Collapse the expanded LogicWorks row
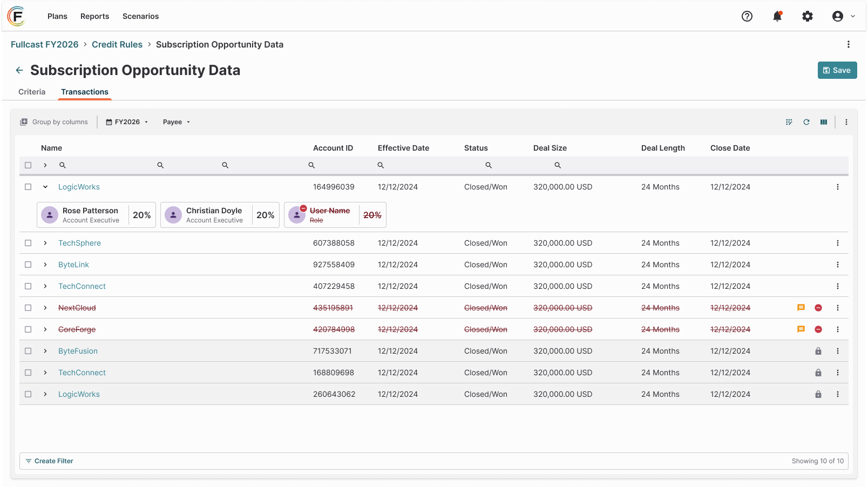This screenshot has height=487, width=868. point(45,187)
